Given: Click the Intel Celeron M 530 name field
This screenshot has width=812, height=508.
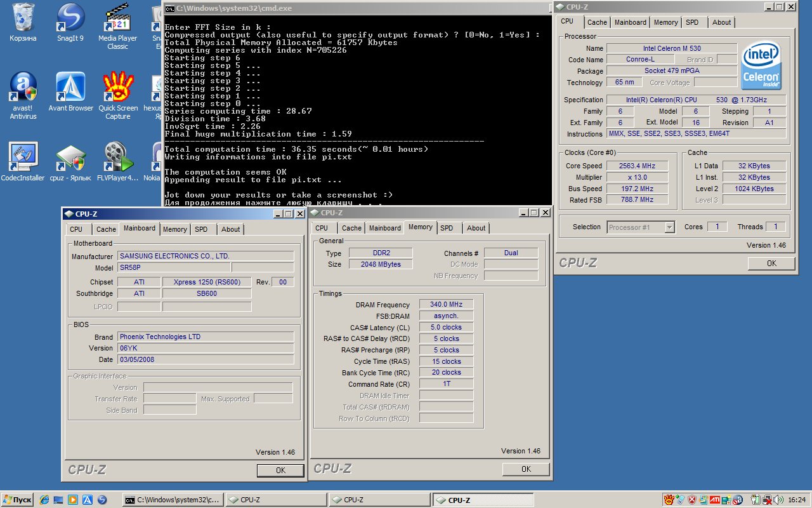Looking at the screenshot, I should click(x=672, y=48).
